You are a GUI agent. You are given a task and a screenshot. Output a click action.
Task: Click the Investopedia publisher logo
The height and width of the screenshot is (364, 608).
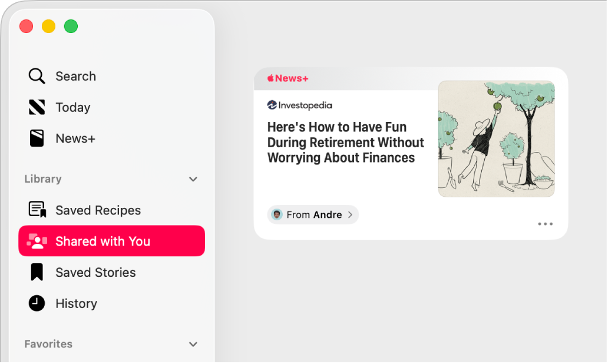(299, 105)
